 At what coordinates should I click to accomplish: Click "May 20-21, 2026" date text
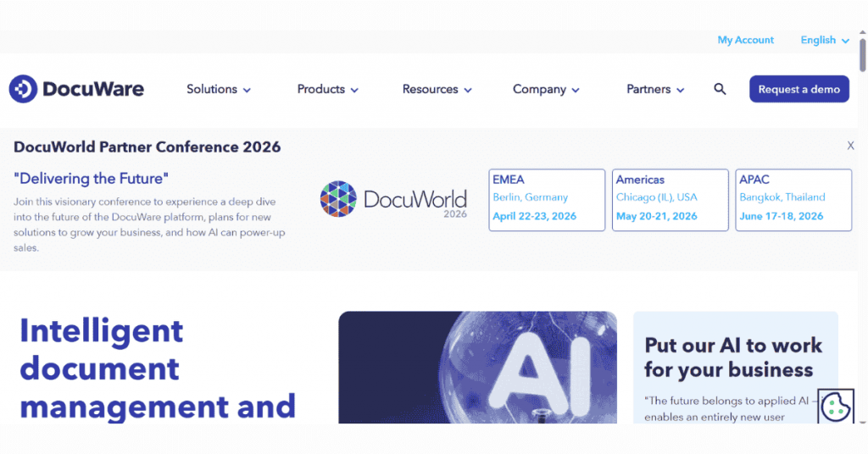pyautogui.click(x=657, y=216)
